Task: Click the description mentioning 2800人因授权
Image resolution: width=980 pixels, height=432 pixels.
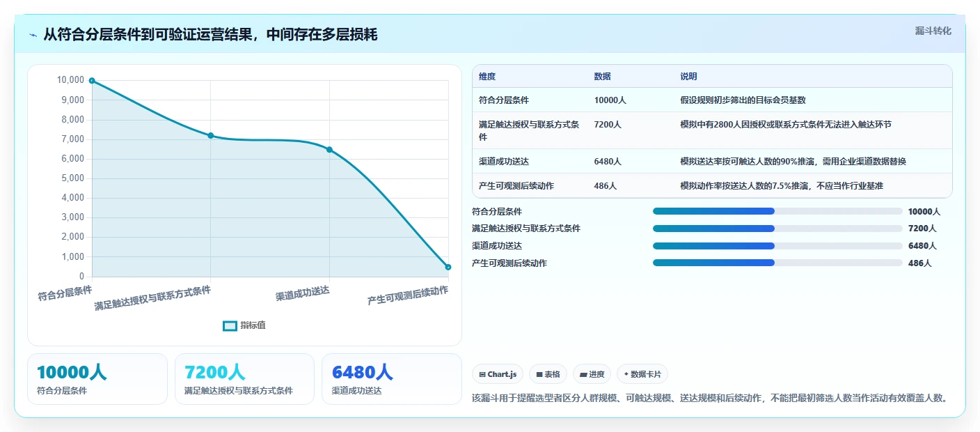Action: point(786,125)
